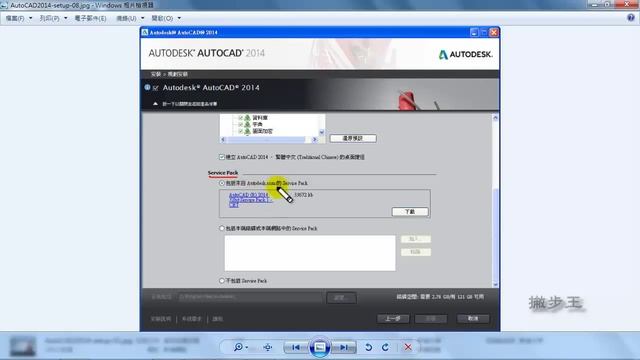
Task: Click the 取消 cancel button
Action: pos(473,318)
